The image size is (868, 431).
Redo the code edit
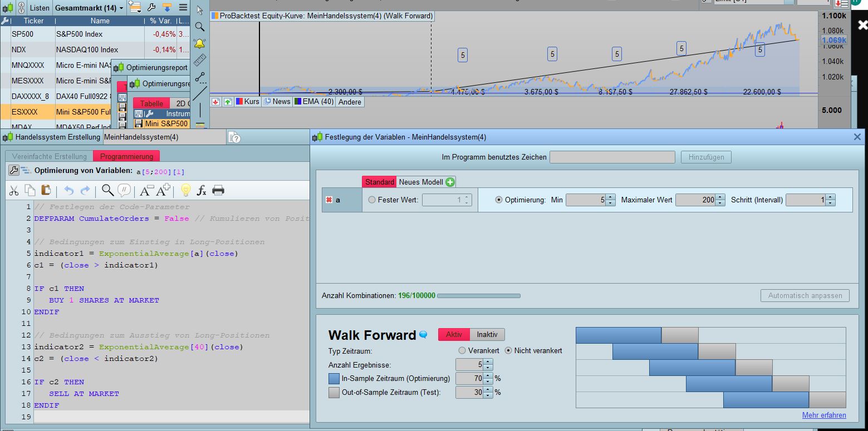tap(85, 191)
